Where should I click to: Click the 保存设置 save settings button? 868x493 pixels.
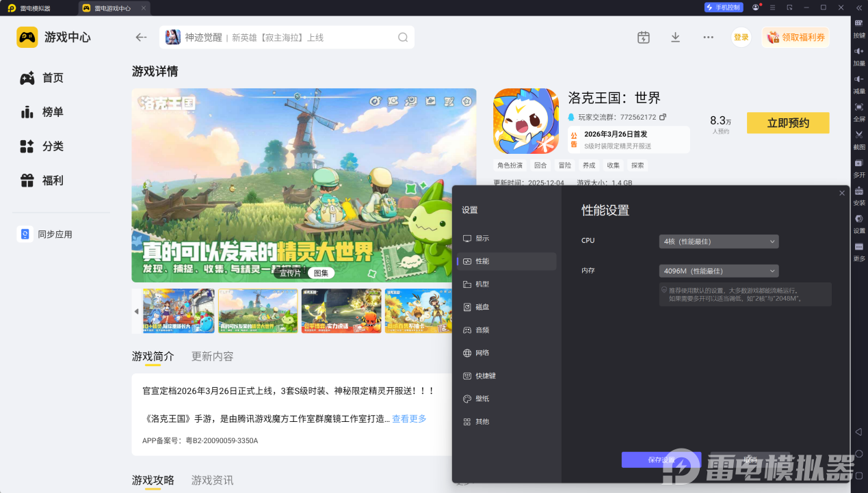(661, 459)
